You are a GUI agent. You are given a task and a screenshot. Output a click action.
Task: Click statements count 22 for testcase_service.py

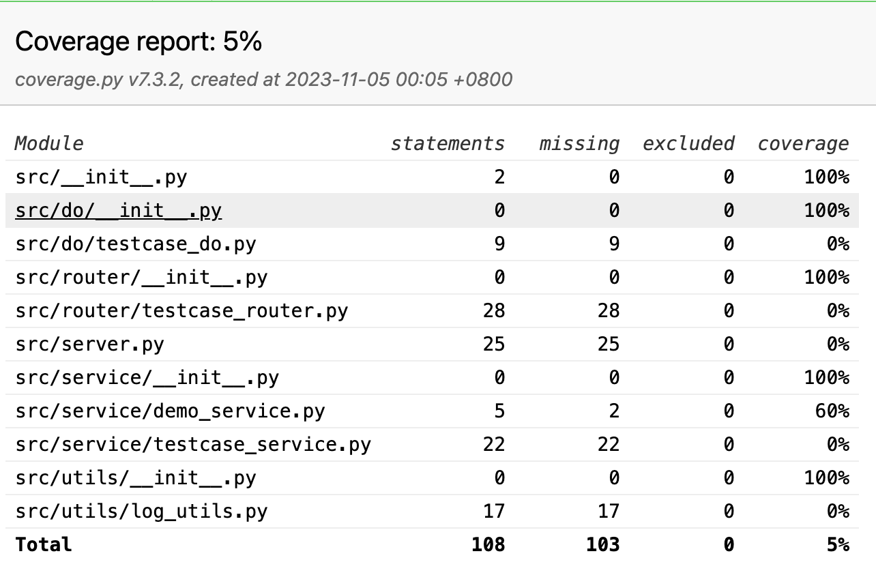click(x=493, y=445)
